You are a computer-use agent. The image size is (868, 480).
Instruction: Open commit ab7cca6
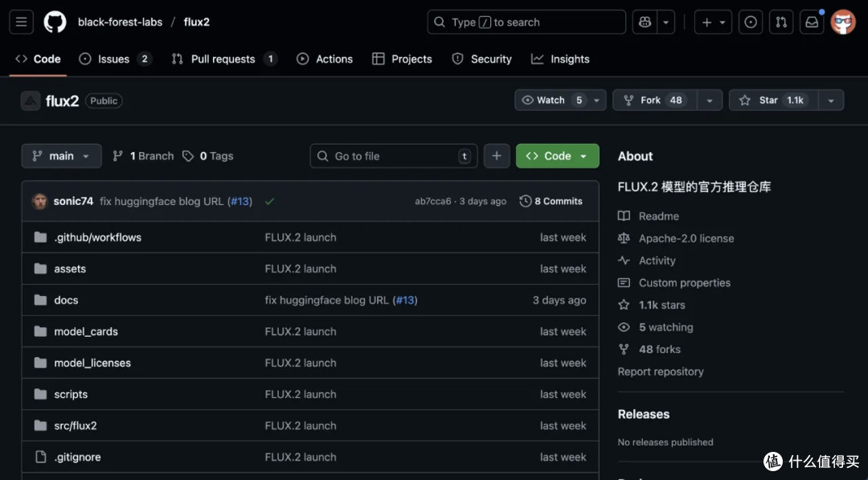(433, 202)
